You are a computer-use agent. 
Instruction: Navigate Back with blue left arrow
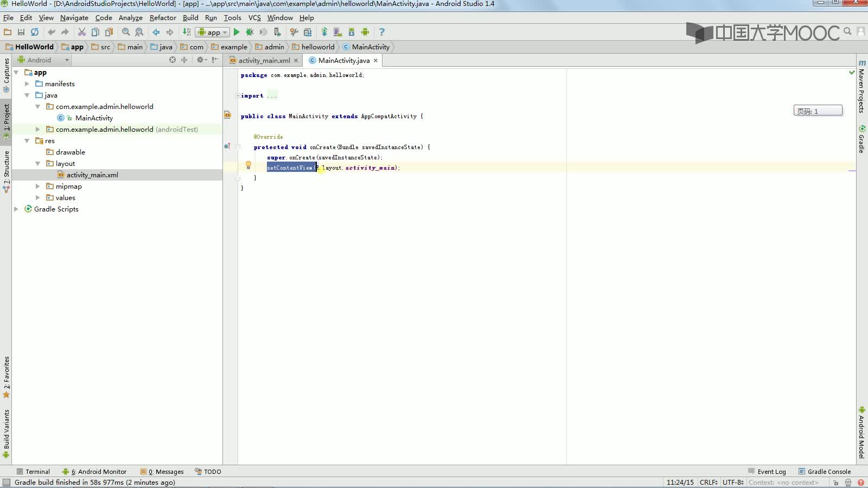[156, 32]
